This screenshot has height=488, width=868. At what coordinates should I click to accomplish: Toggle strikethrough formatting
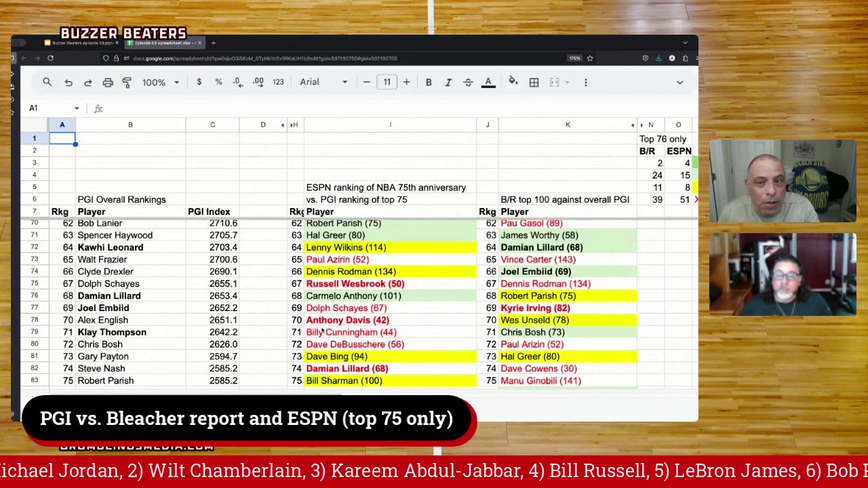(x=468, y=82)
